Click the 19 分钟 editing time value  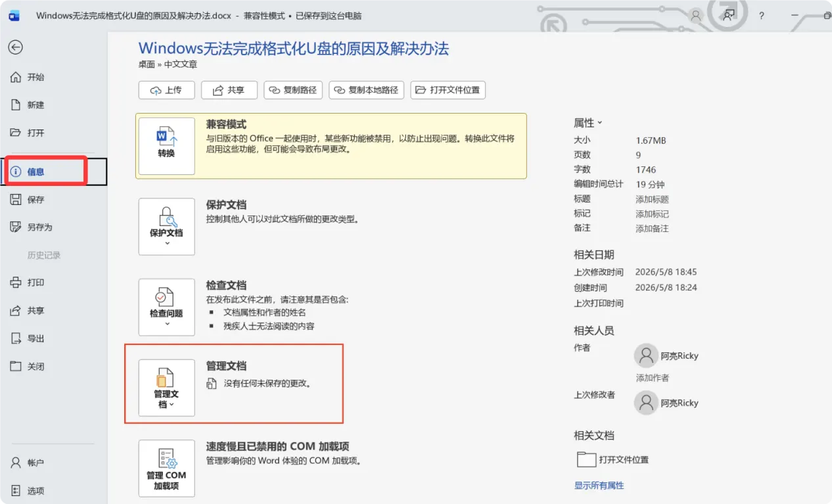pyautogui.click(x=650, y=185)
